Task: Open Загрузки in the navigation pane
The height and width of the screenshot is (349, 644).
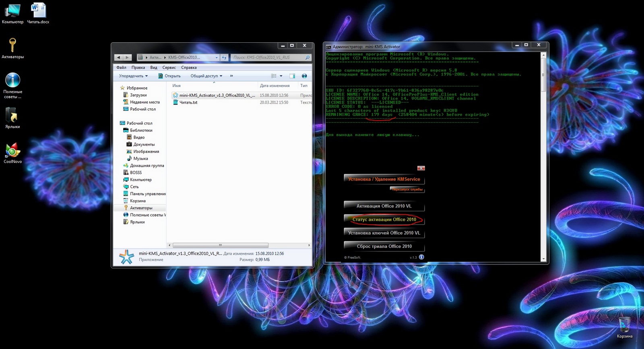Action: (x=138, y=95)
